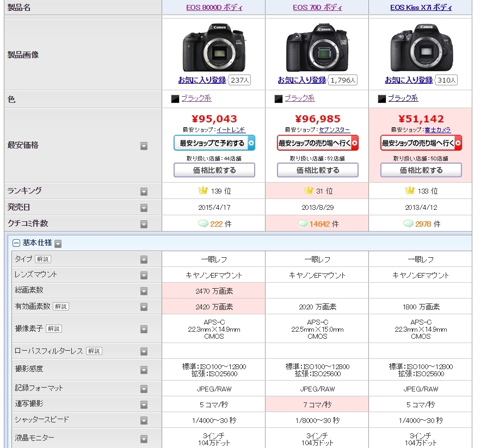Click the ¥51,142 lowest price
The width and height of the screenshot is (493, 448).
[x=421, y=119]
